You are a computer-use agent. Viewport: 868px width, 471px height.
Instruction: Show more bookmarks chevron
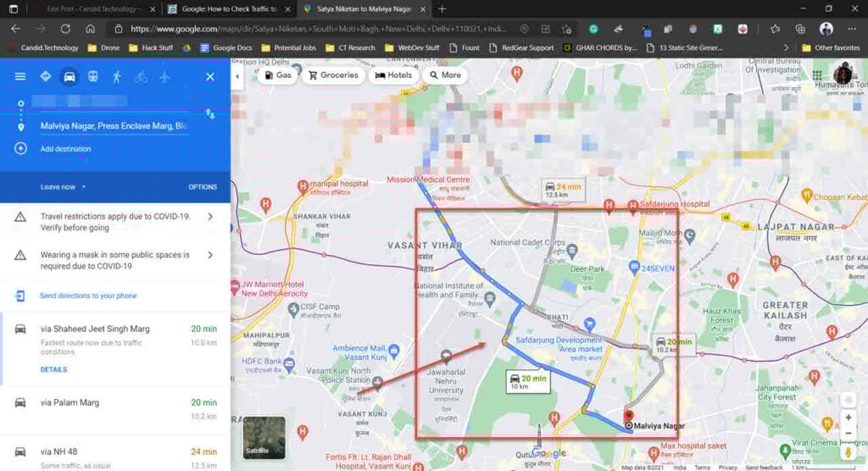786,48
